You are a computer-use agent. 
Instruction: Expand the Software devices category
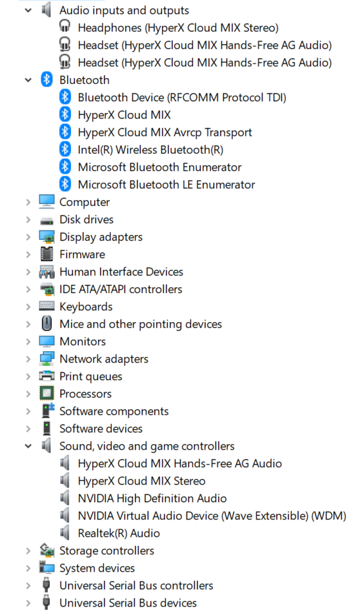pos(28,428)
